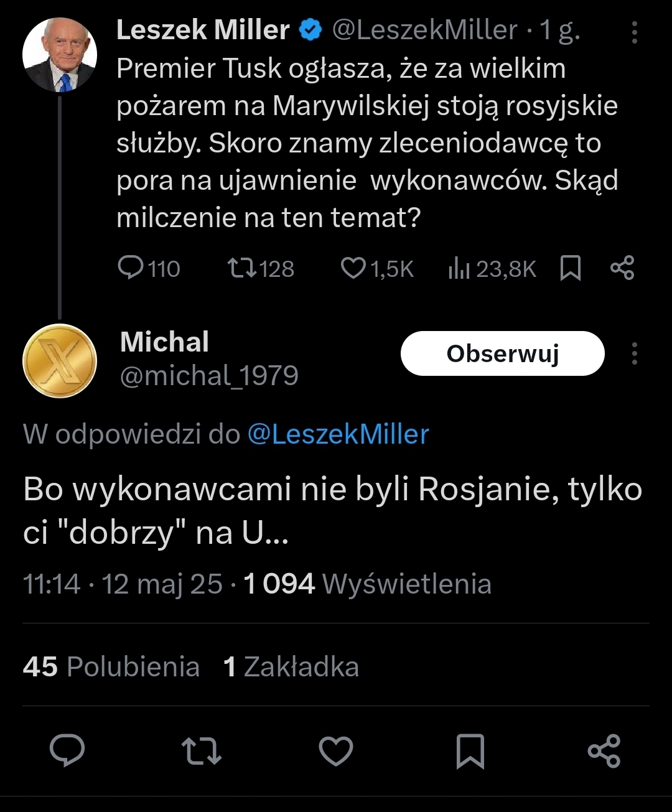
Task: Share Leszek Miller's post
Action: click(622, 268)
